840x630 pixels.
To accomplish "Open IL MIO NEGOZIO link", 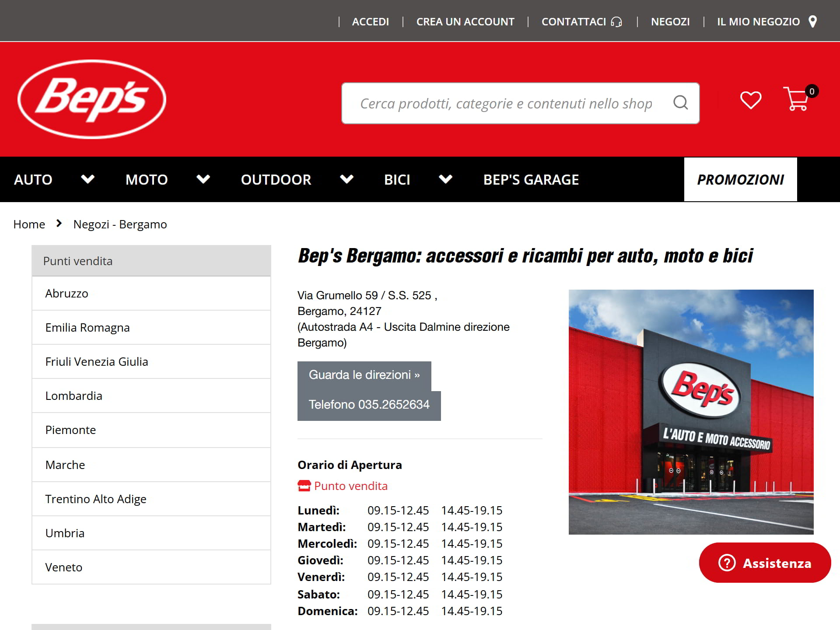I will [x=759, y=21].
